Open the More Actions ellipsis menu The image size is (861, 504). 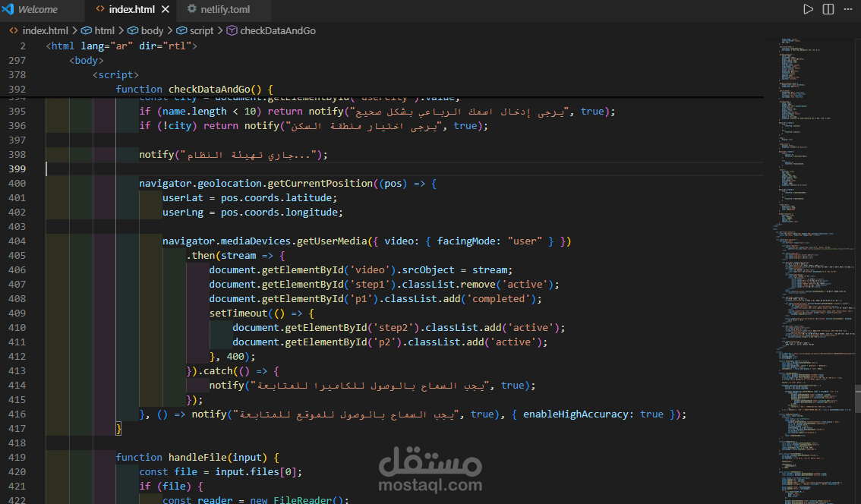pos(848,9)
